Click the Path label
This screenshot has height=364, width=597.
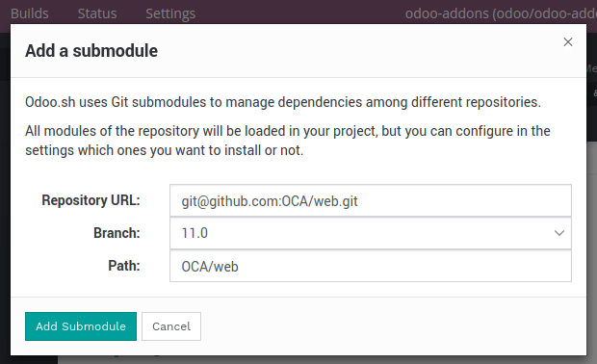pos(124,266)
